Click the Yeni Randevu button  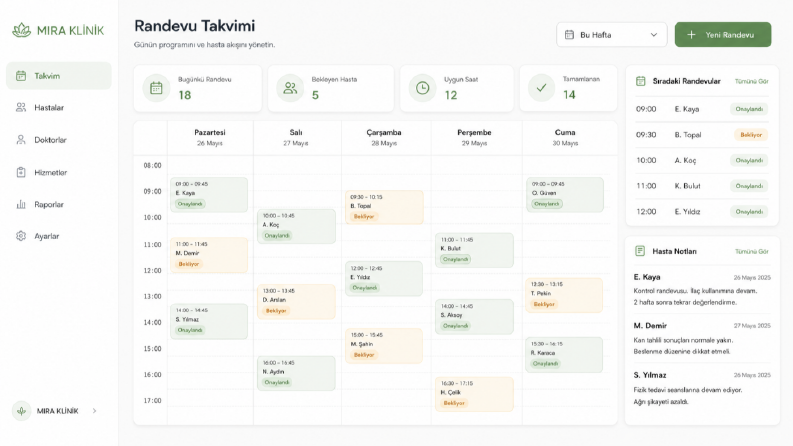click(x=723, y=34)
